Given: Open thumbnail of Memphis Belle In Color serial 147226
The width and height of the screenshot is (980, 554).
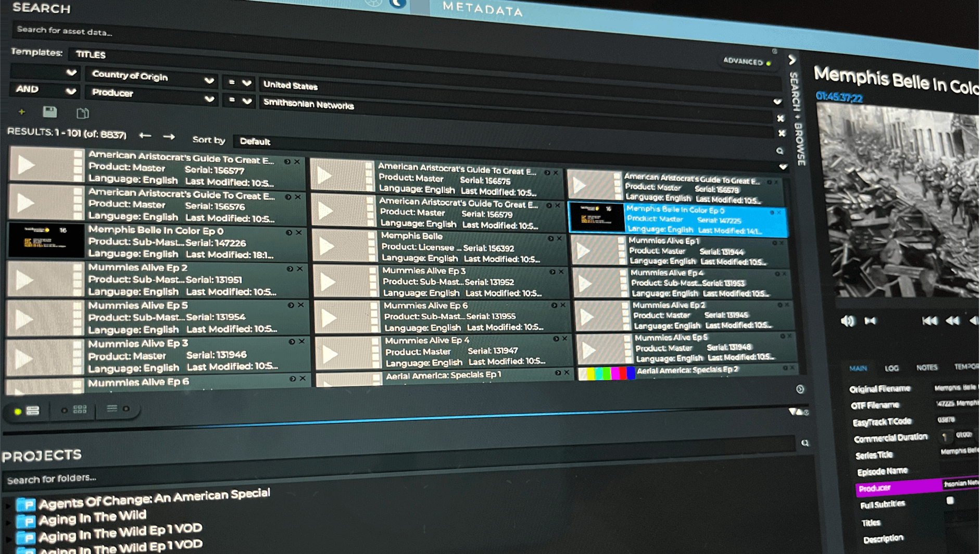Looking at the screenshot, I should tap(46, 241).
